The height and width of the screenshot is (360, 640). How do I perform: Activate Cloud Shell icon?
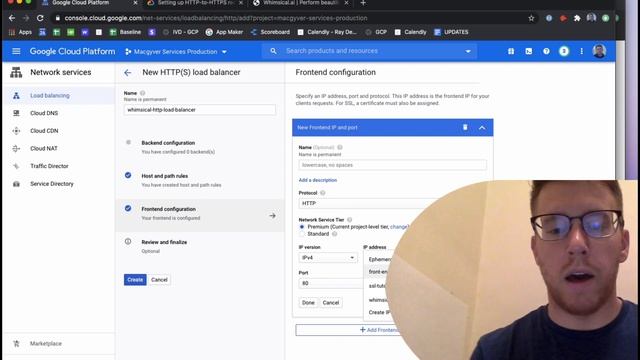[529, 51]
